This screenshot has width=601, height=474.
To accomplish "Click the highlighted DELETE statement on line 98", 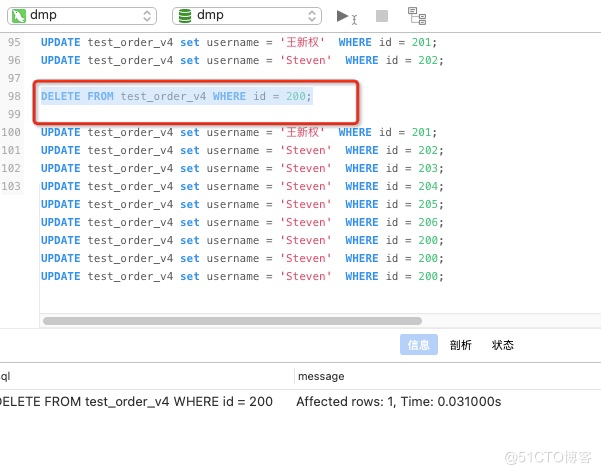I will 176,96.
